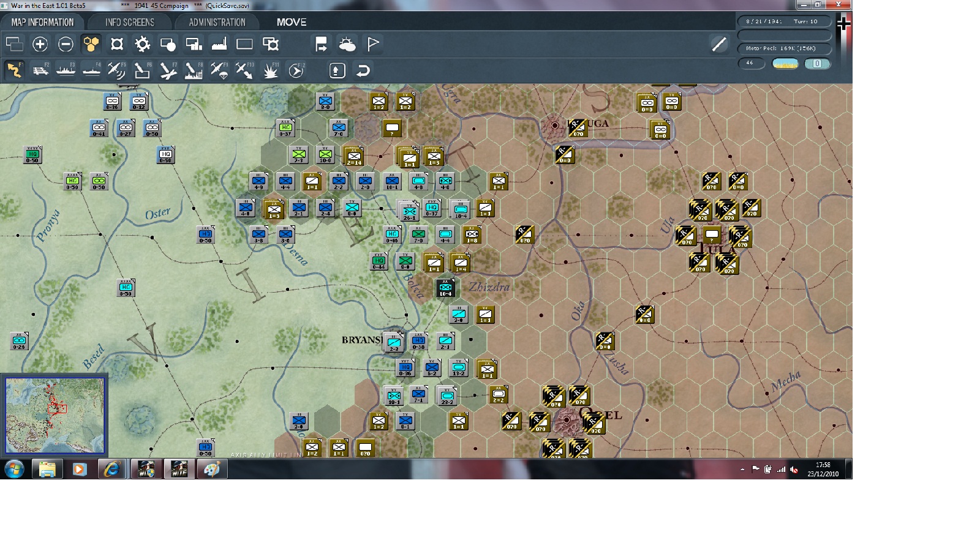This screenshot has height=551, width=980.
Task: Select the F4 ship mode
Action: pyautogui.click(x=91, y=70)
